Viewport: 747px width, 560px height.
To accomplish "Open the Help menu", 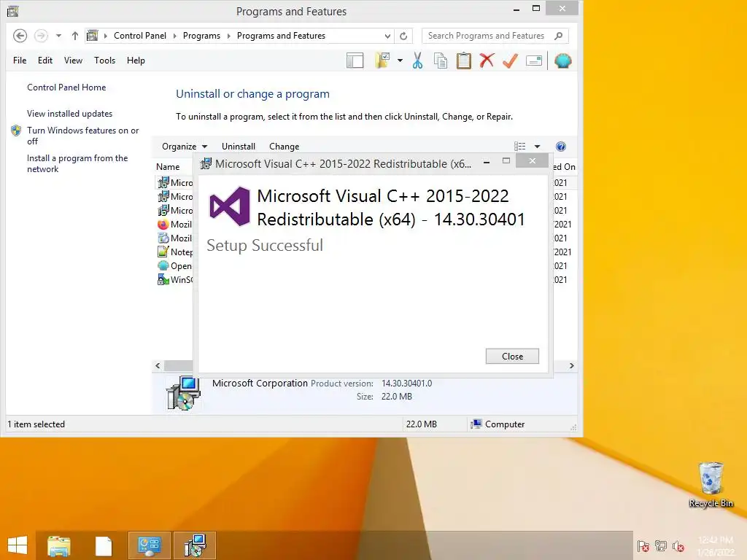I will [x=136, y=61].
